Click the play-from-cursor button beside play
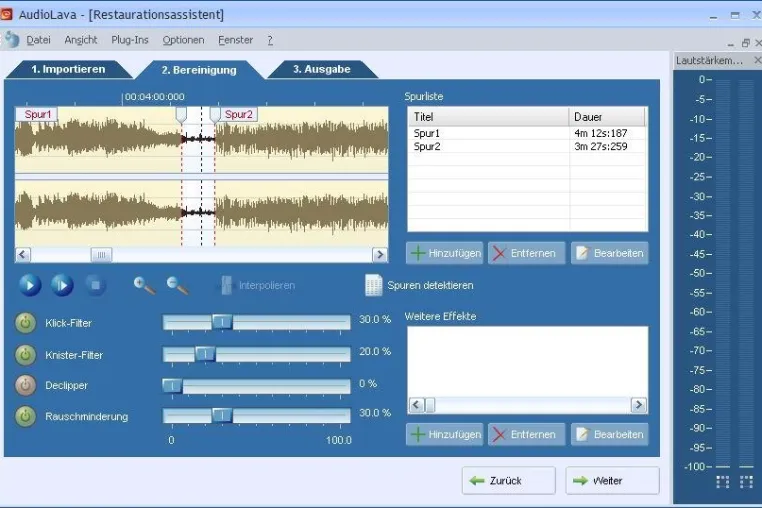The image size is (762, 508). pos(62,285)
